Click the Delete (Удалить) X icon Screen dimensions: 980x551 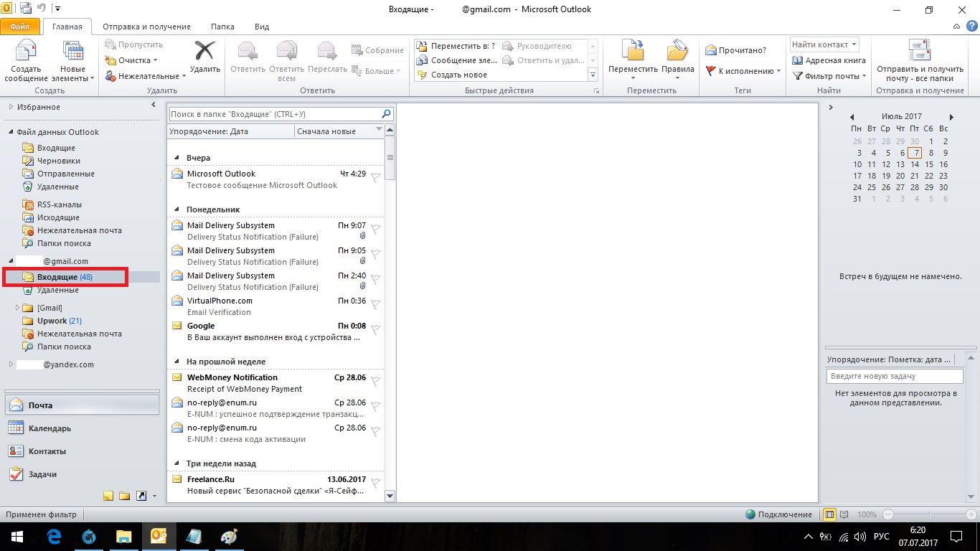tap(205, 52)
